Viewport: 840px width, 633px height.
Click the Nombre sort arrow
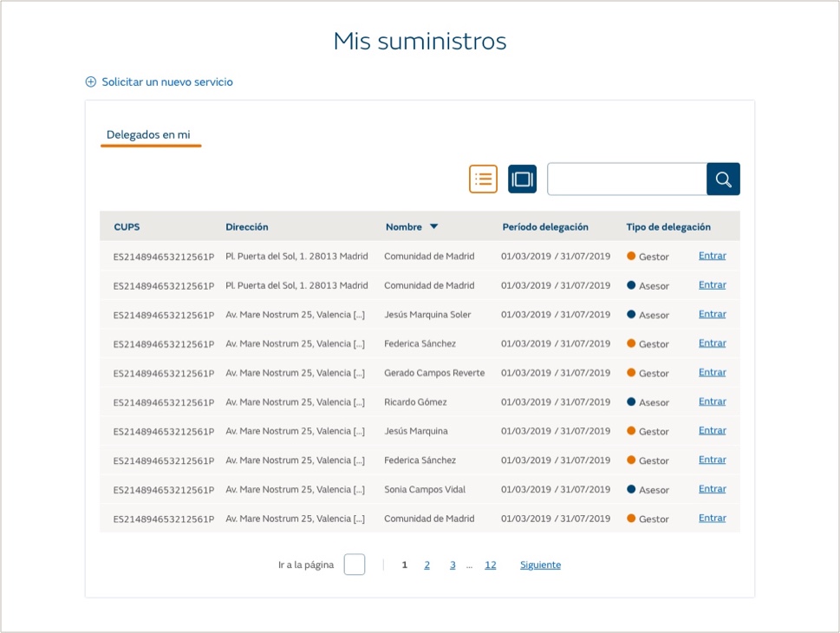(434, 226)
